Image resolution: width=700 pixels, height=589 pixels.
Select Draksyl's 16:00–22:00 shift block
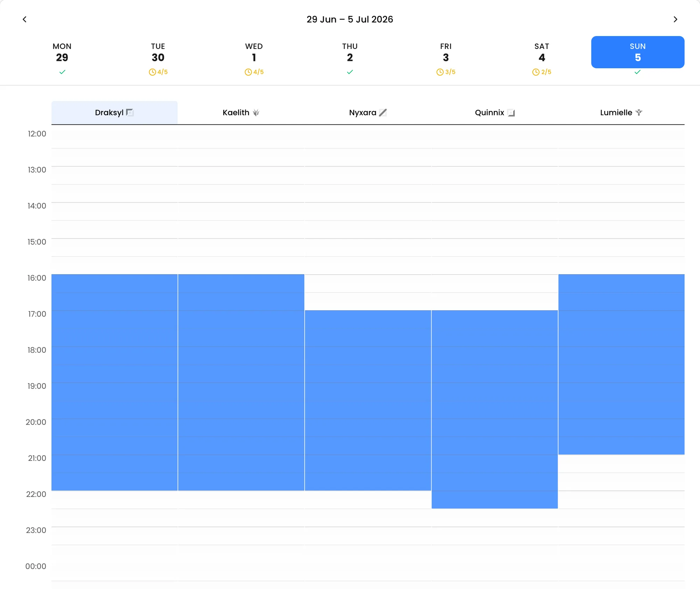tap(114, 382)
